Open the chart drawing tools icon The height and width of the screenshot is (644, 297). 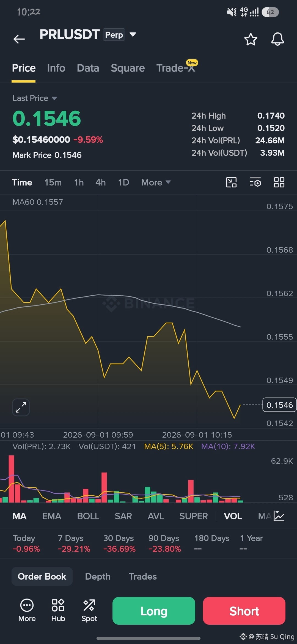[x=231, y=182]
